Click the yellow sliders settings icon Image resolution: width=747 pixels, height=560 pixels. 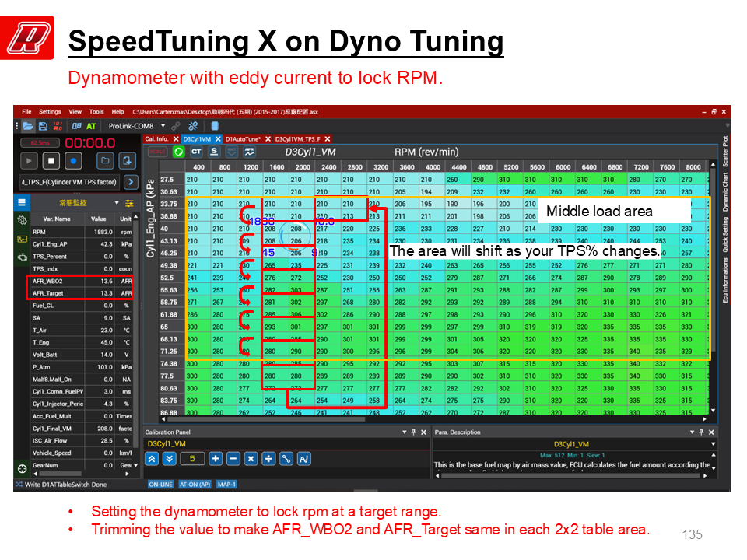(x=129, y=203)
